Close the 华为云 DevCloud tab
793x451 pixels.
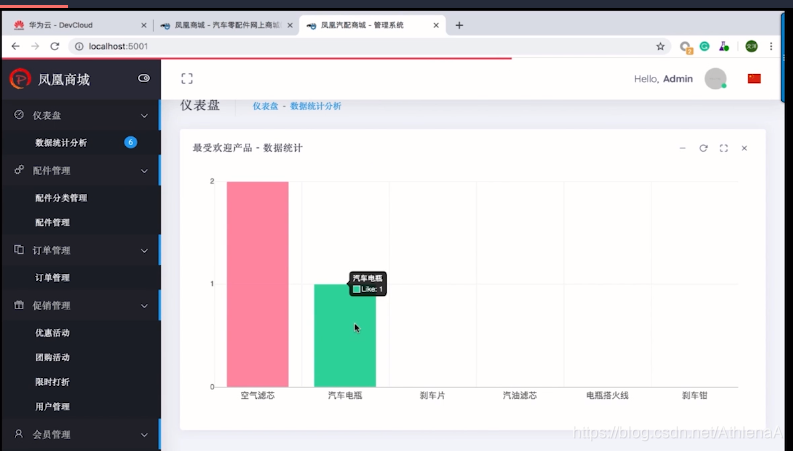(x=144, y=25)
